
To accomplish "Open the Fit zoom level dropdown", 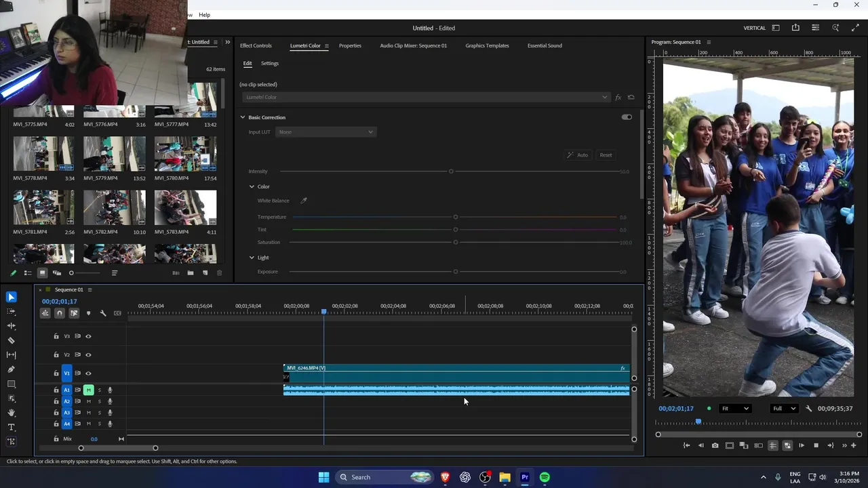I will [735, 409].
